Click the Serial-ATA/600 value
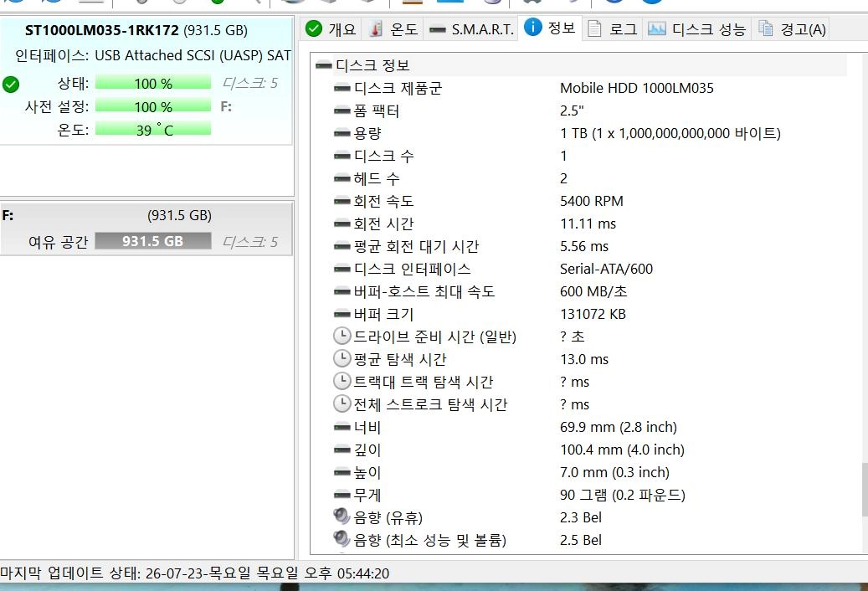This screenshot has width=868, height=591. coord(606,269)
